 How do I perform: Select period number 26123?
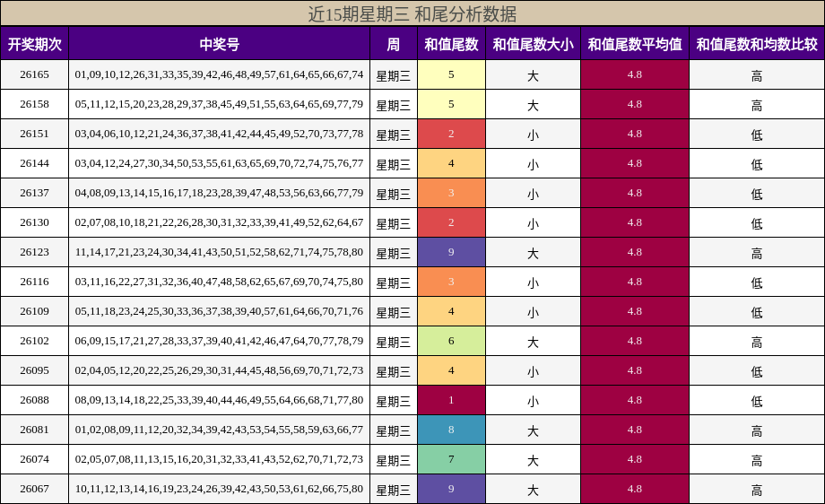click(35, 252)
